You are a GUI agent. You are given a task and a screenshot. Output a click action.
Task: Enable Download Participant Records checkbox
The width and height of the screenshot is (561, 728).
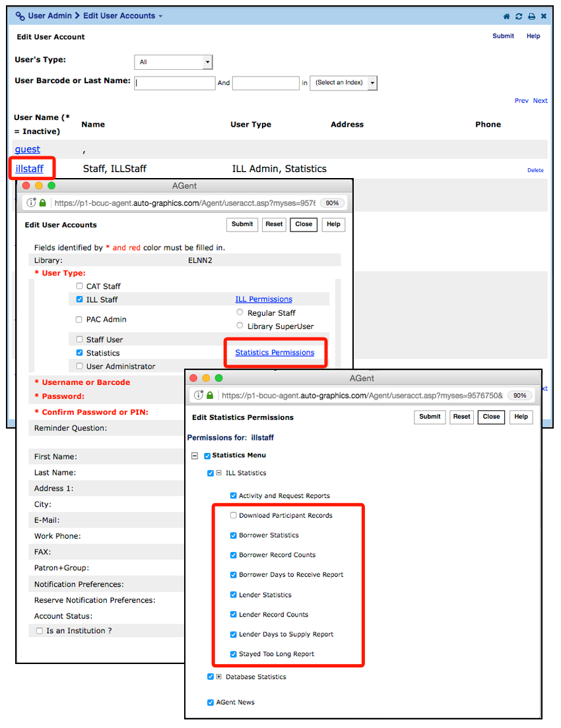click(234, 516)
